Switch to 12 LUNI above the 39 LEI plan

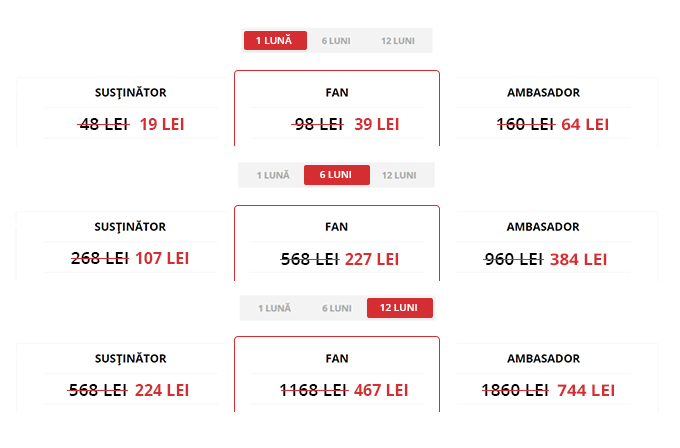pos(397,41)
